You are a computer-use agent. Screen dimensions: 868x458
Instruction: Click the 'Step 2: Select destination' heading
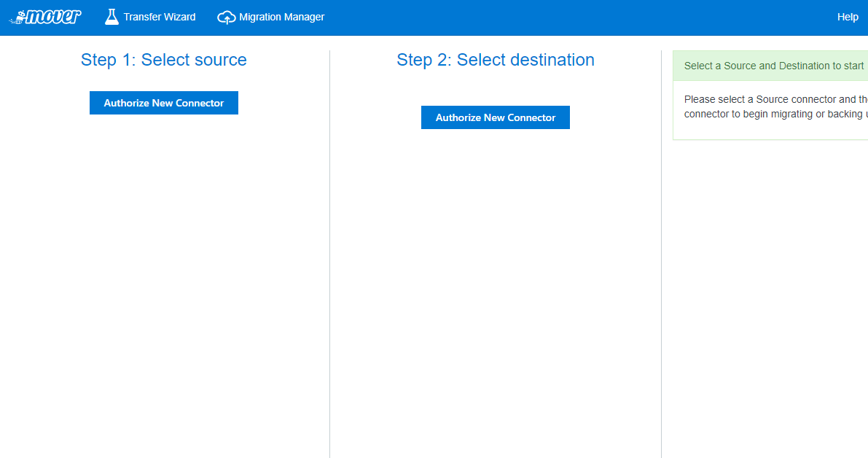click(496, 60)
